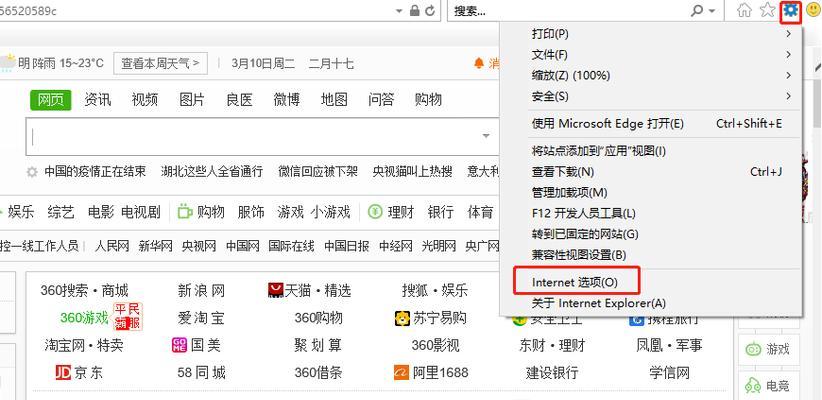Open 央视猫叫上热搜 link

coord(413,171)
